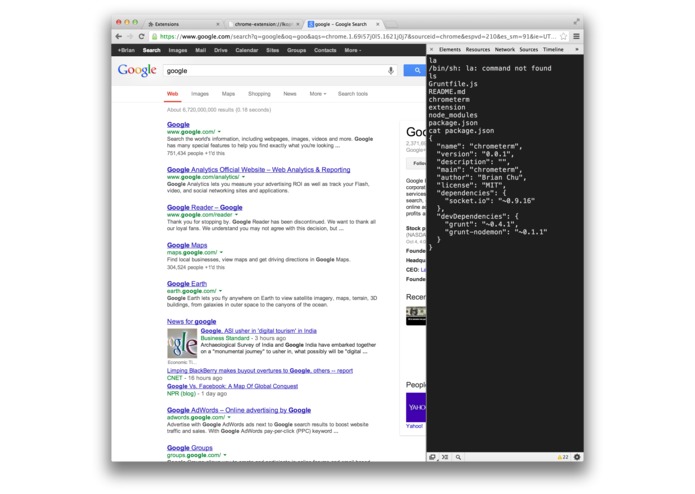Open Limping BlackBerry buyout news link
The height and width of the screenshot is (494, 695).
(260, 370)
